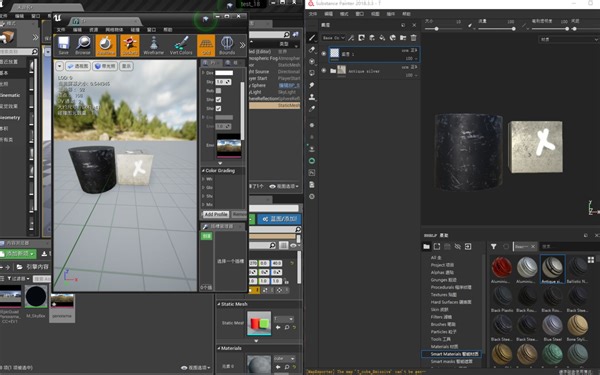Open the cube material element dropdown

[x=284, y=359]
